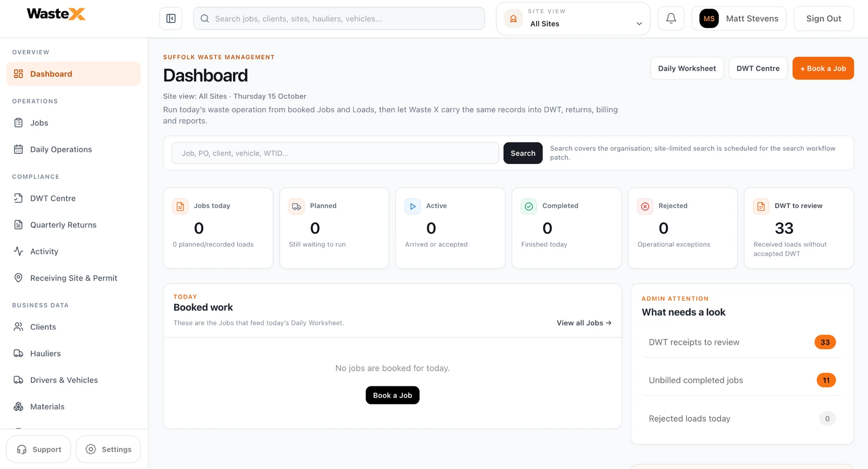Collapse the sidebar with the panel icon
The width and height of the screenshot is (868, 469).
coord(171,18)
